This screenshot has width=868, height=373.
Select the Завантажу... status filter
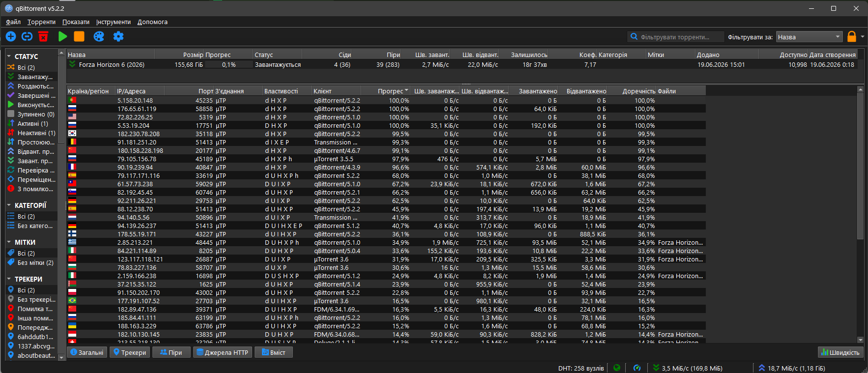31,77
